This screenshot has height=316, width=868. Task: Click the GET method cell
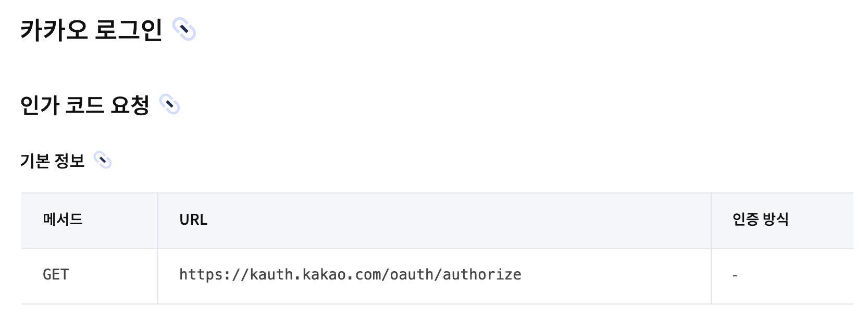(56, 274)
